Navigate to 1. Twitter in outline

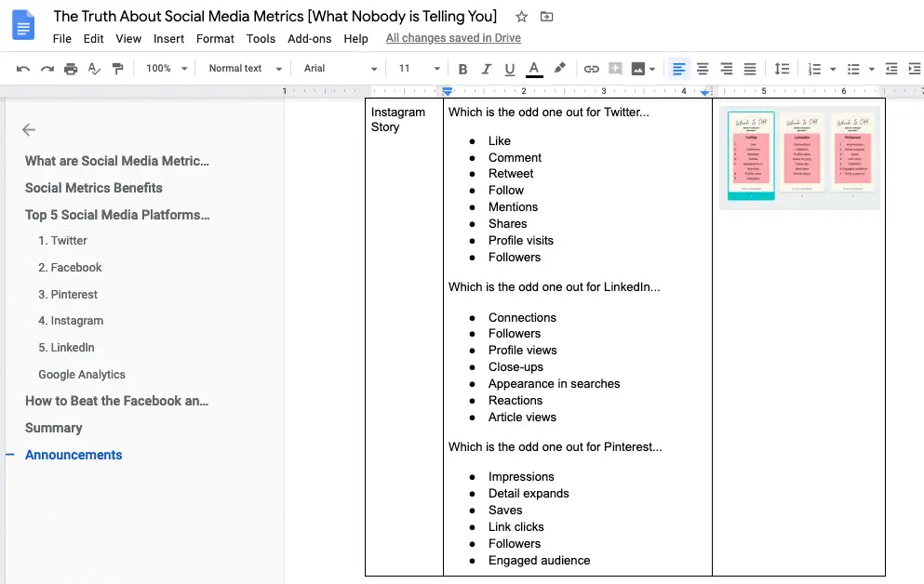pyautogui.click(x=62, y=241)
